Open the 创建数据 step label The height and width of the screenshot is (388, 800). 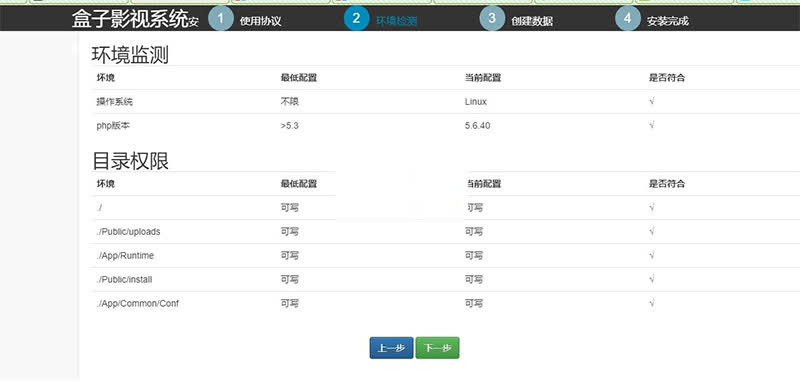pyautogui.click(x=532, y=21)
